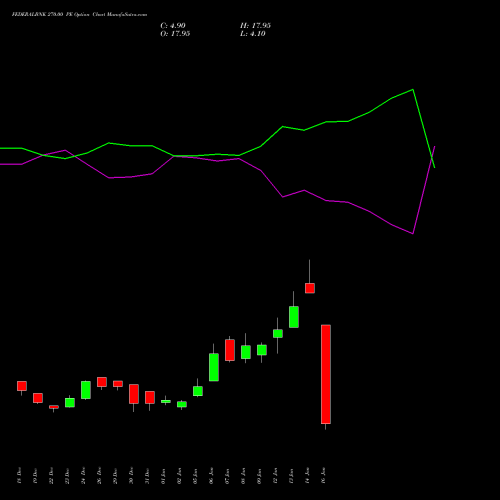The height and width of the screenshot is (500, 500).
Task: Click the close value C: 4.90
Action: tap(173, 26)
